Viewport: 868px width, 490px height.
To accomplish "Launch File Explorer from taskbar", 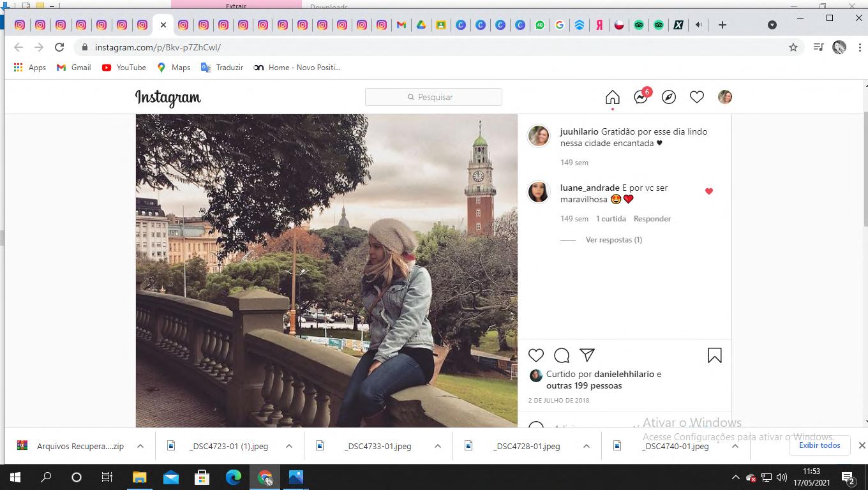I will 139,477.
